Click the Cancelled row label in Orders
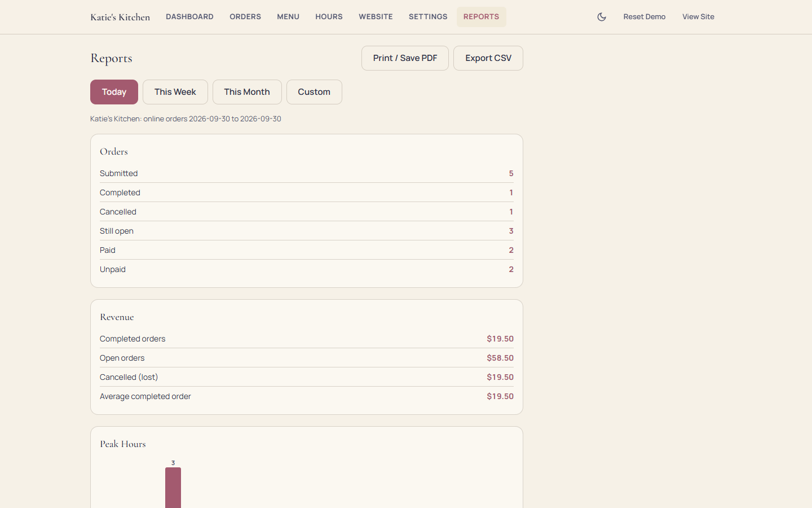812x508 pixels. click(118, 212)
